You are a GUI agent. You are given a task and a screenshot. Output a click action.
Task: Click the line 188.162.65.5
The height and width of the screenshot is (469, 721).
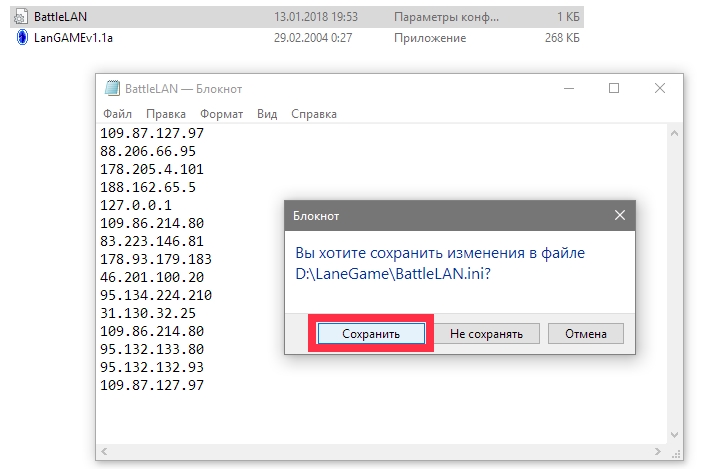tap(148, 187)
